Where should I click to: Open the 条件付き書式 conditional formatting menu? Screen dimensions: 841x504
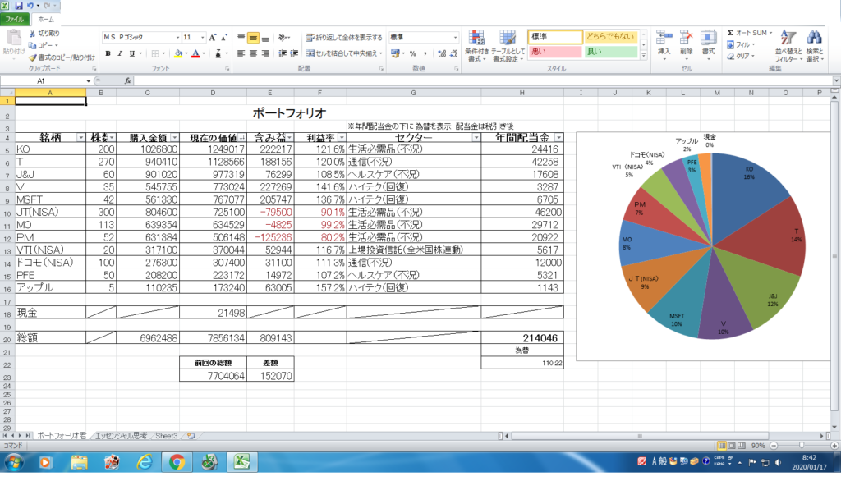pyautogui.click(x=476, y=46)
